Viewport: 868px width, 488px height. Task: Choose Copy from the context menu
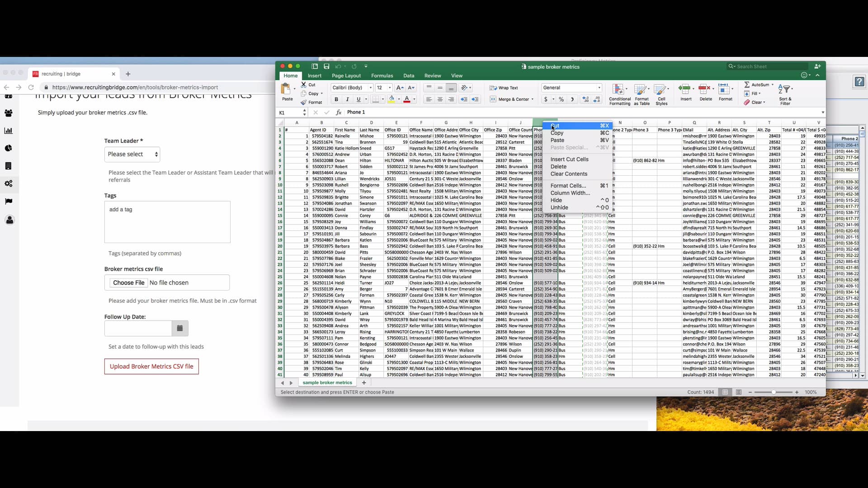[x=577, y=133]
